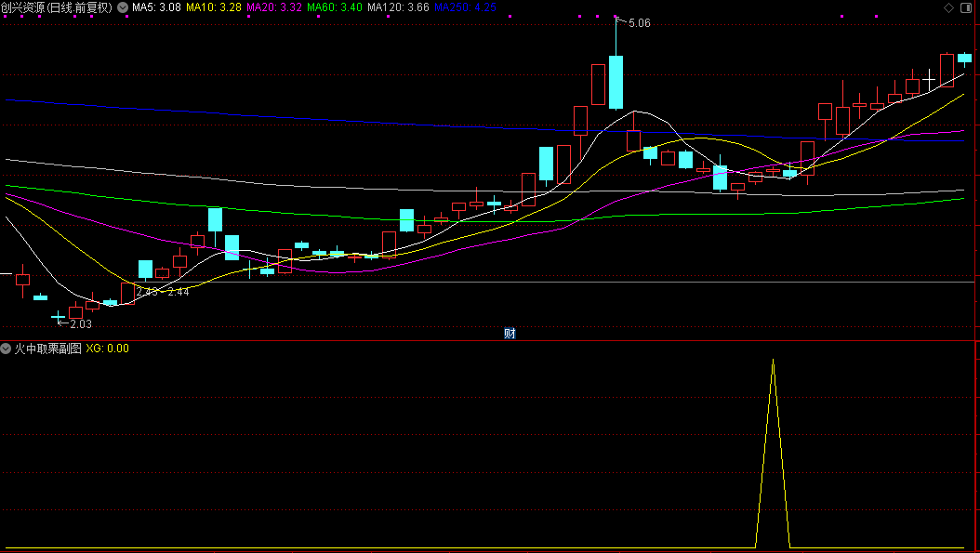Click the XG: 0.00 value
980x553 pixels.
[108, 349]
